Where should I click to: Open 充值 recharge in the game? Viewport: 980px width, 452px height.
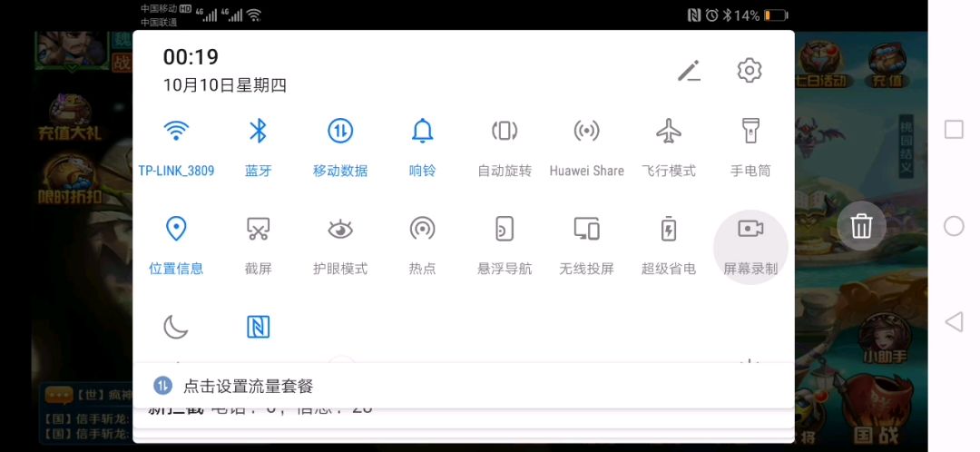[x=887, y=65]
